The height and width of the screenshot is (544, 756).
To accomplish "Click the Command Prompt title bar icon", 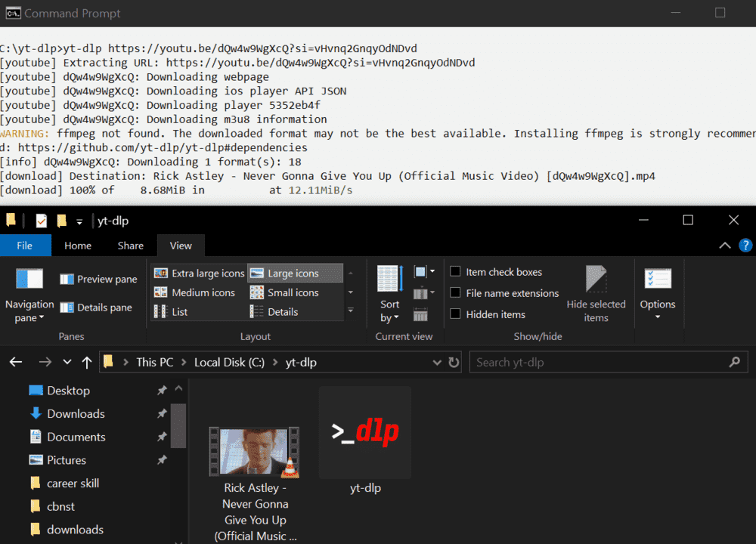I will [x=13, y=13].
